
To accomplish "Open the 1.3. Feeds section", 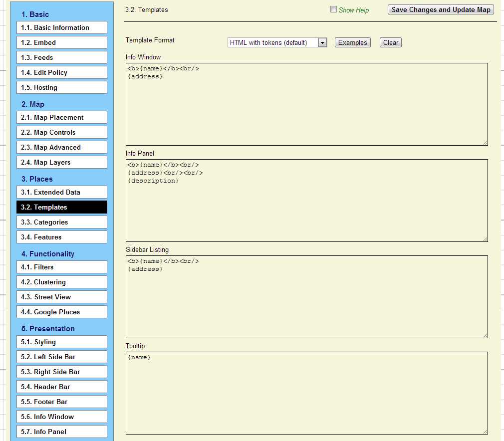I will pyautogui.click(x=62, y=57).
